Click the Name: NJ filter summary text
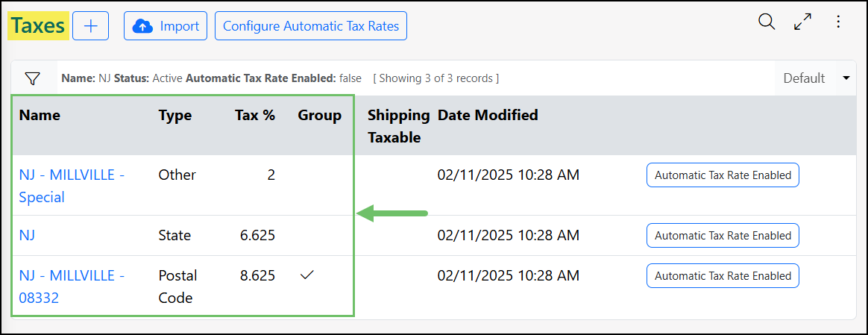Image resolution: width=868 pixels, height=335 pixels. click(x=86, y=78)
